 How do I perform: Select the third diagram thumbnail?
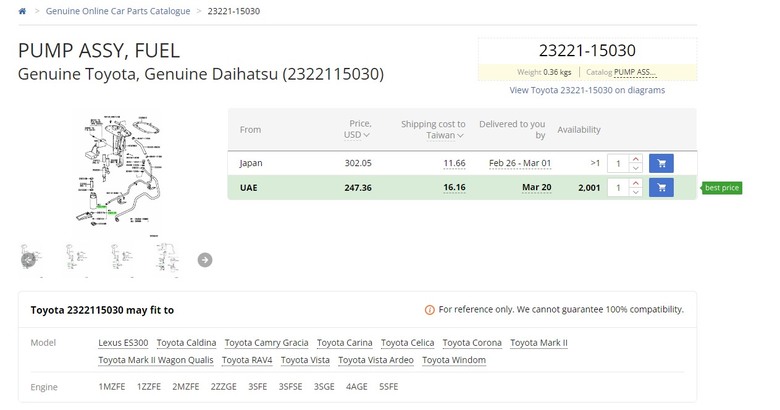point(121,259)
